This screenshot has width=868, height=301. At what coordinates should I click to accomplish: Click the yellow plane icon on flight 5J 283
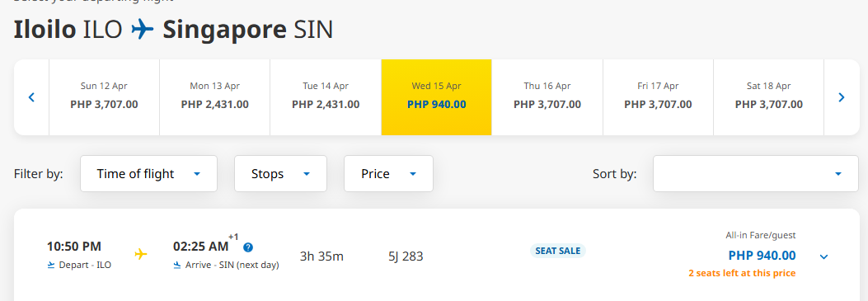(141, 254)
